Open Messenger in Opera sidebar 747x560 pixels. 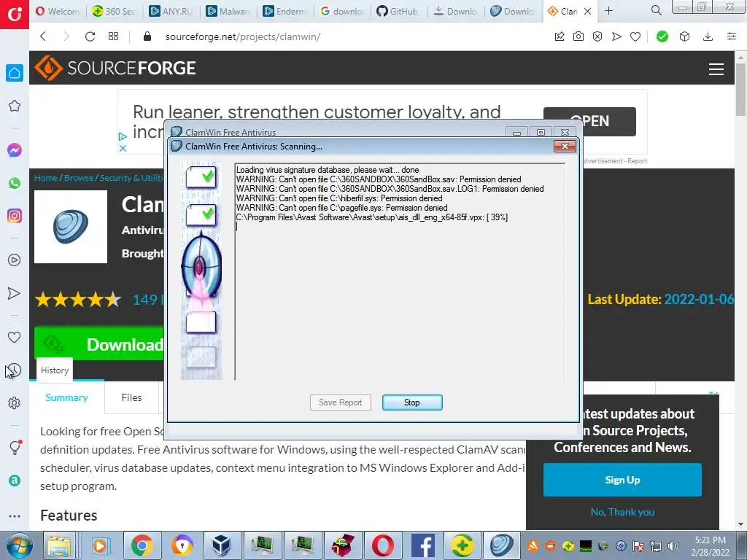click(x=15, y=150)
